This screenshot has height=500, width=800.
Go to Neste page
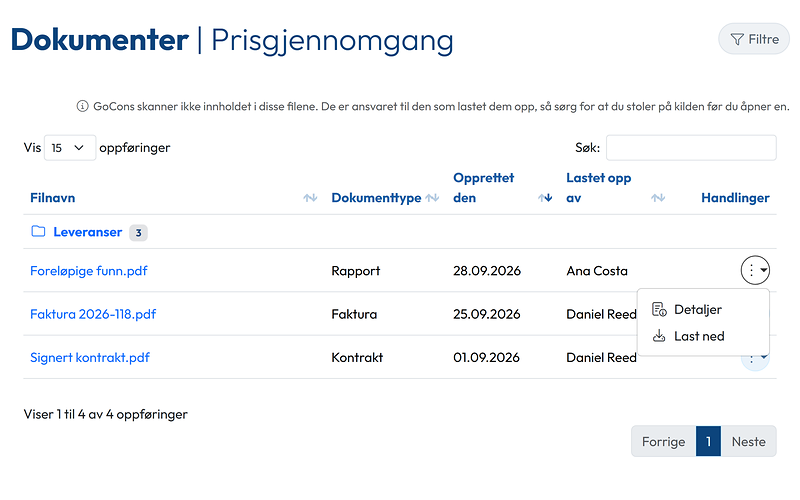[x=748, y=441]
